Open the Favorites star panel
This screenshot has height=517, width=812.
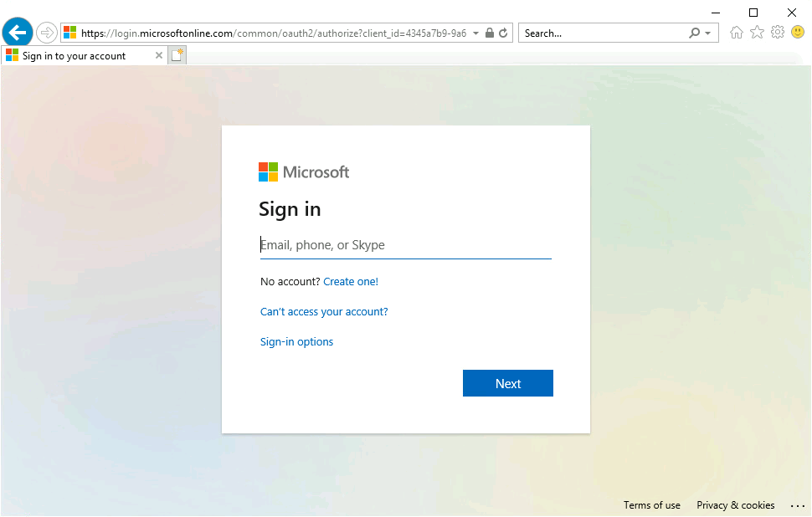click(x=756, y=32)
